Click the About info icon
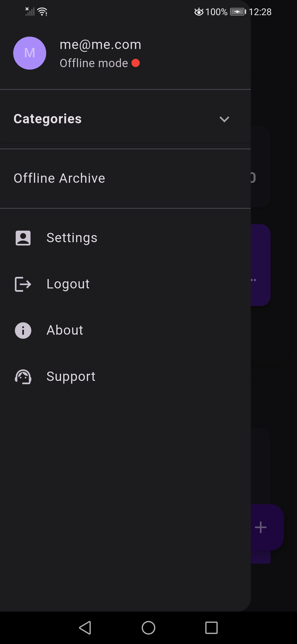 click(23, 330)
